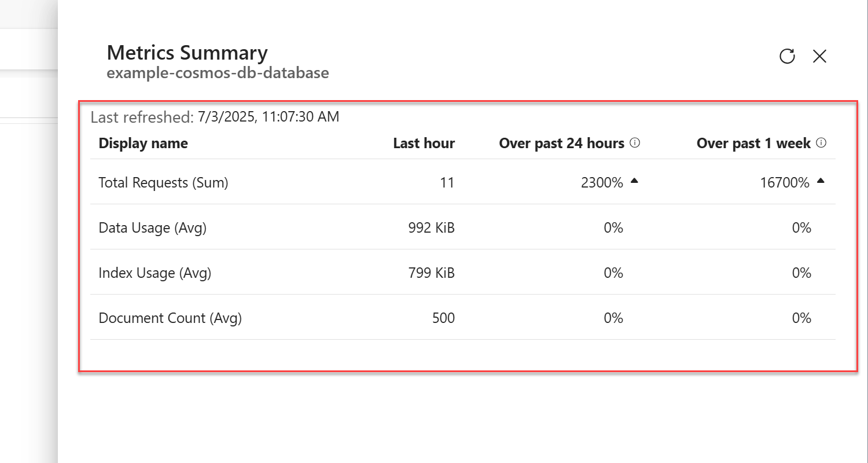Click the 992 KiB data usage value

pyautogui.click(x=431, y=227)
